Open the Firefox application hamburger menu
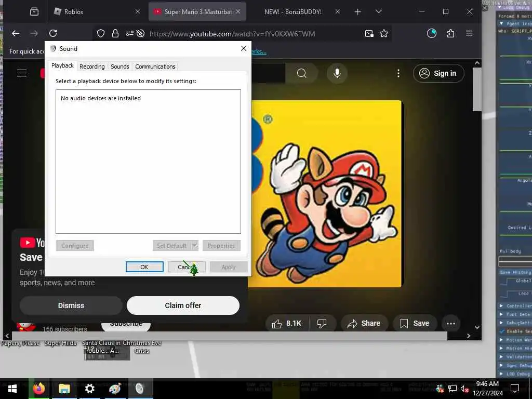This screenshot has height=399, width=532. [x=469, y=33]
